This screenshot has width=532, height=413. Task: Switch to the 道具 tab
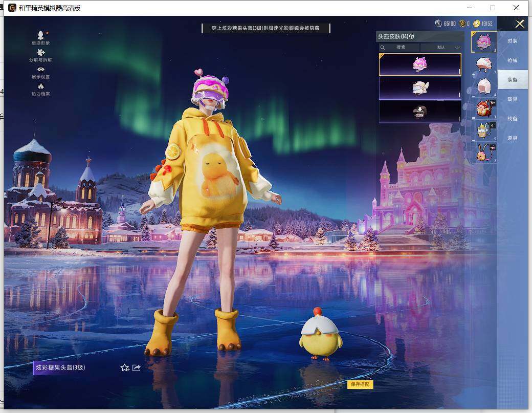(513, 138)
